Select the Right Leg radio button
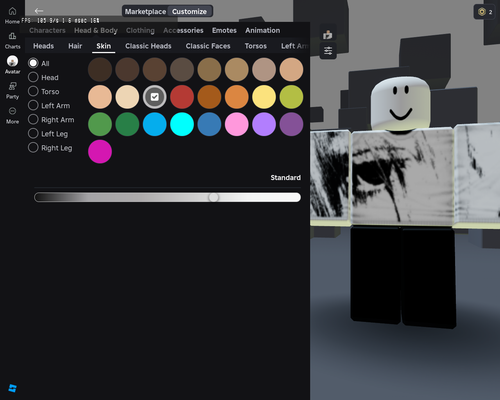This screenshot has width=500, height=400. click(x=33, y=147)
